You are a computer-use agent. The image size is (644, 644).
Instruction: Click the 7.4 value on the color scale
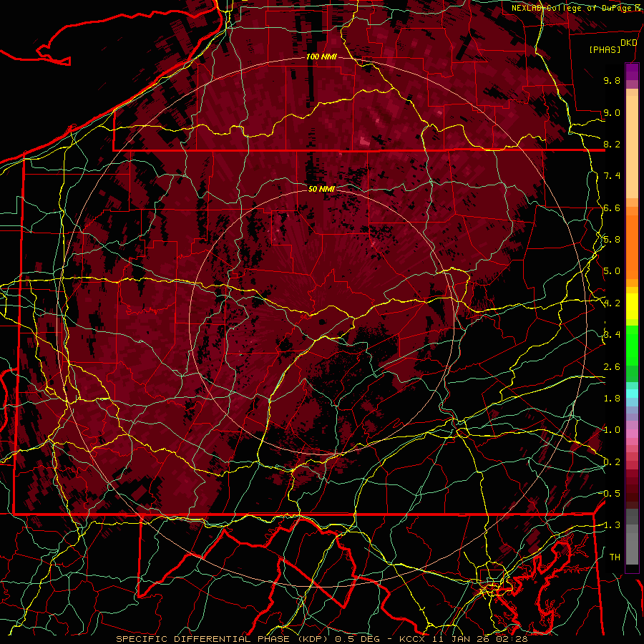click(612, 176)
